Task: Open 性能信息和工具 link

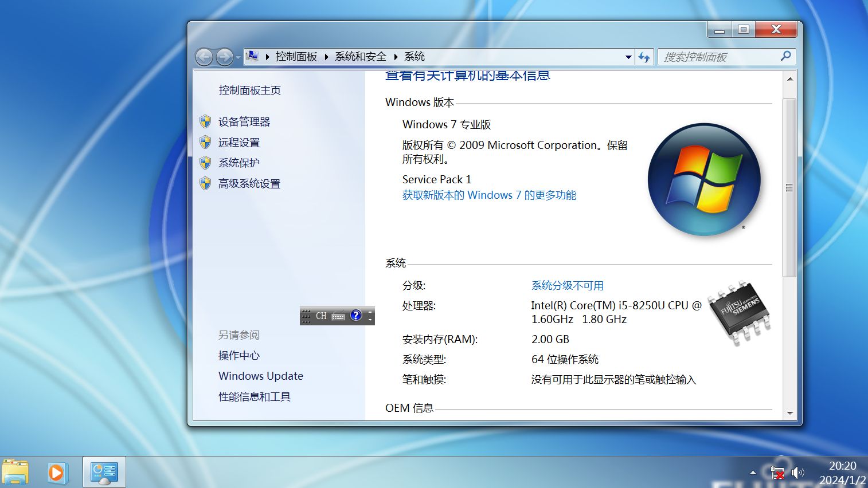Action: [x=255, y=396]
